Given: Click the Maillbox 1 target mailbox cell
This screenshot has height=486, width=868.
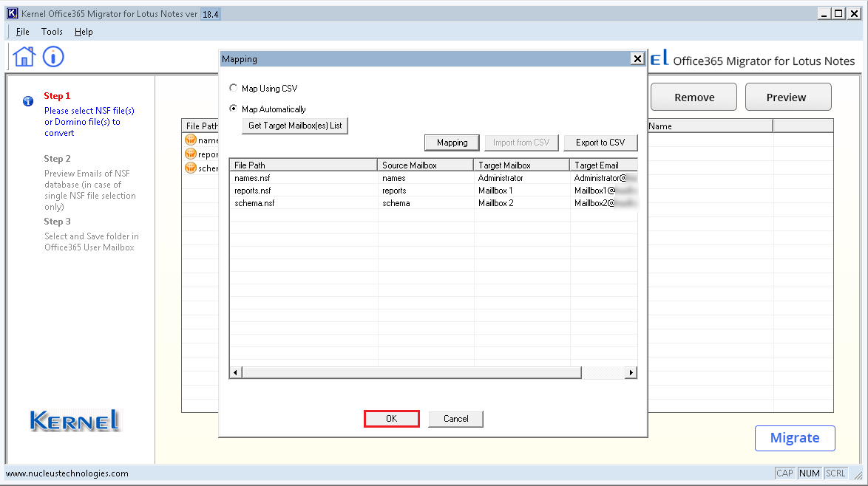Looking at the screenshot, I should click(521, 191).
